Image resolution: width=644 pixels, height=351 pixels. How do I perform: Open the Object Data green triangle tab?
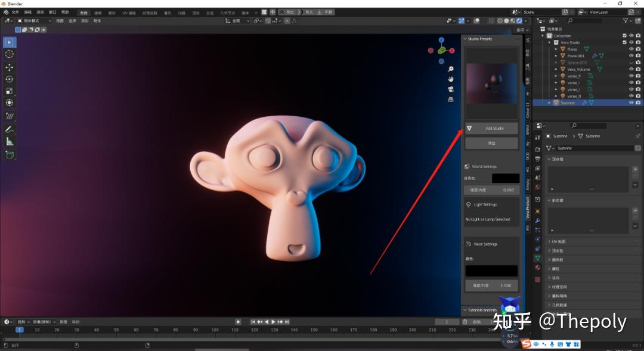pos(538,258)
